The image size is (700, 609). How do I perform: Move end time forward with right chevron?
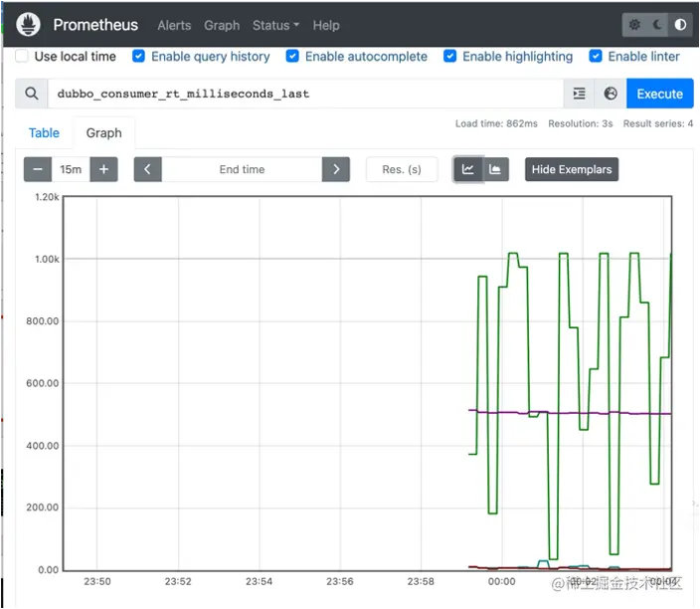pos(336,169)
